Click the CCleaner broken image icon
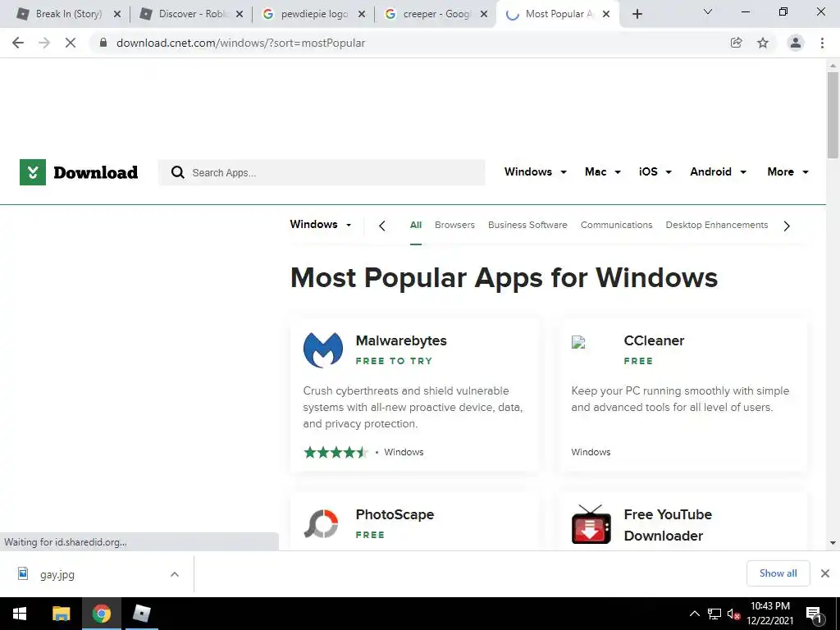Viewport: 840px width, 630px height. pos(578,342)
